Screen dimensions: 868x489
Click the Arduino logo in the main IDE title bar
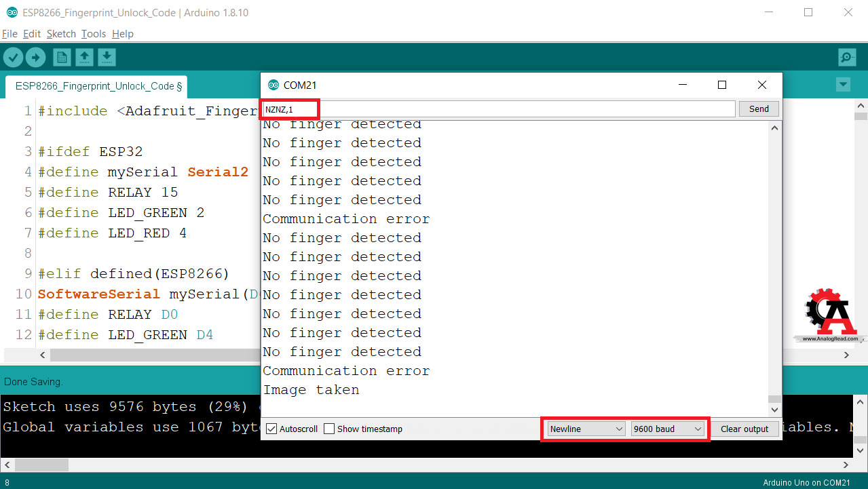[12, 12]
